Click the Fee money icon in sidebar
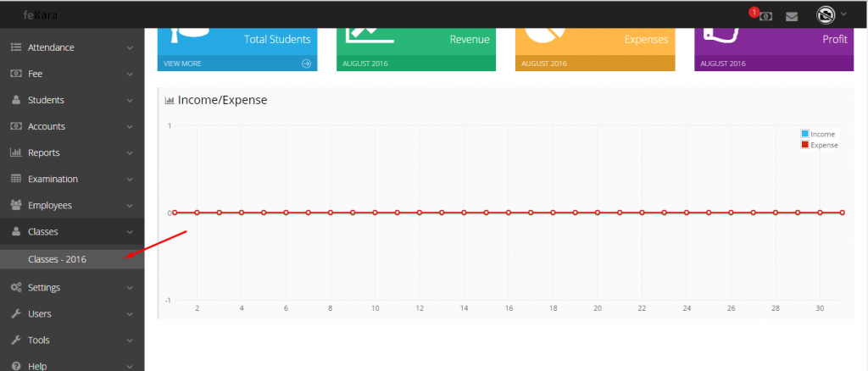This screenshot has width=868, height=371. click(x=16, y=74)
